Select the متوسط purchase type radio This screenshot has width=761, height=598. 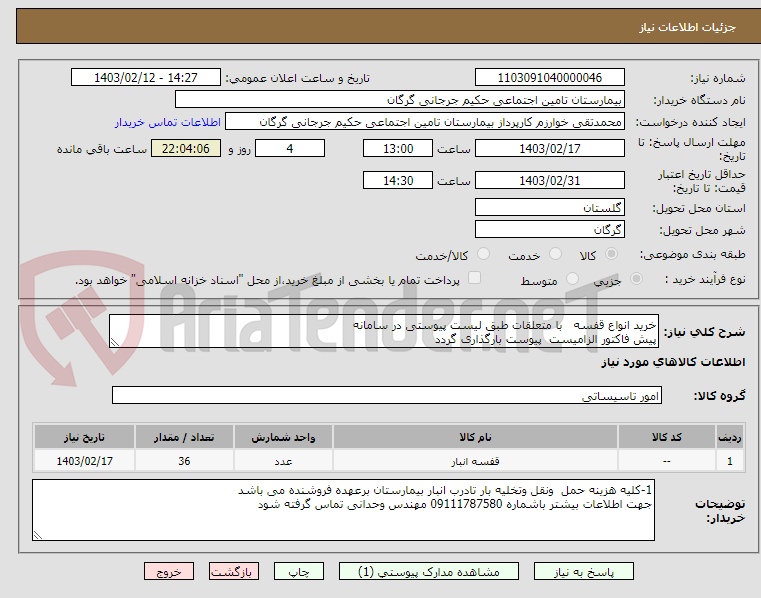[573, 279]
